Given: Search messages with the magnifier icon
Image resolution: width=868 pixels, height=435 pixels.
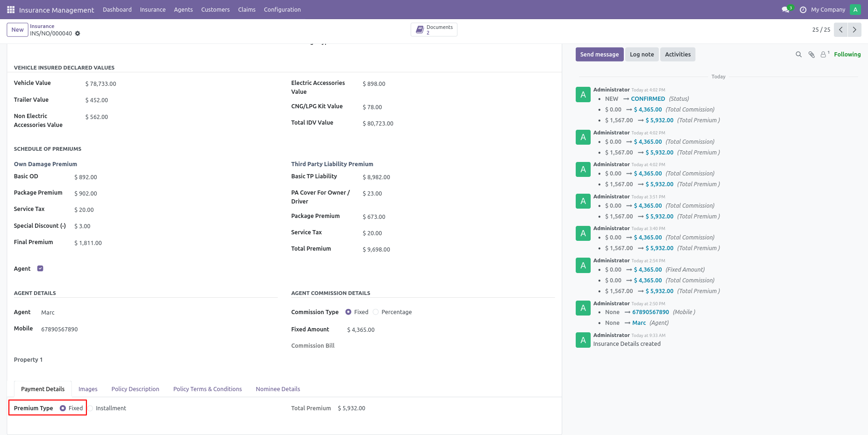Looking at the screenshot, I should click(799, 55).
